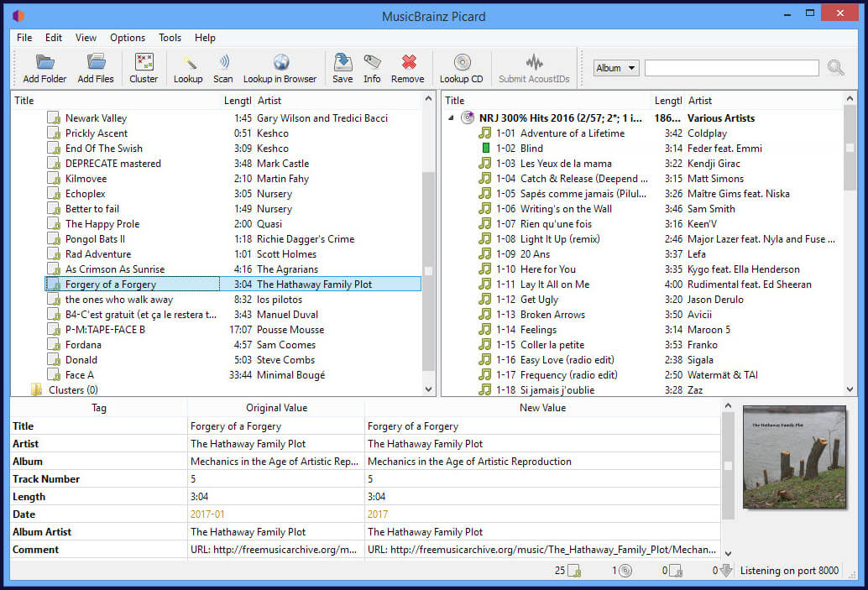The image size is (868, 590).
Task: Click the right pane vertical scrollbar thumb
Action: pyautogui.click(x=850, y=149)
